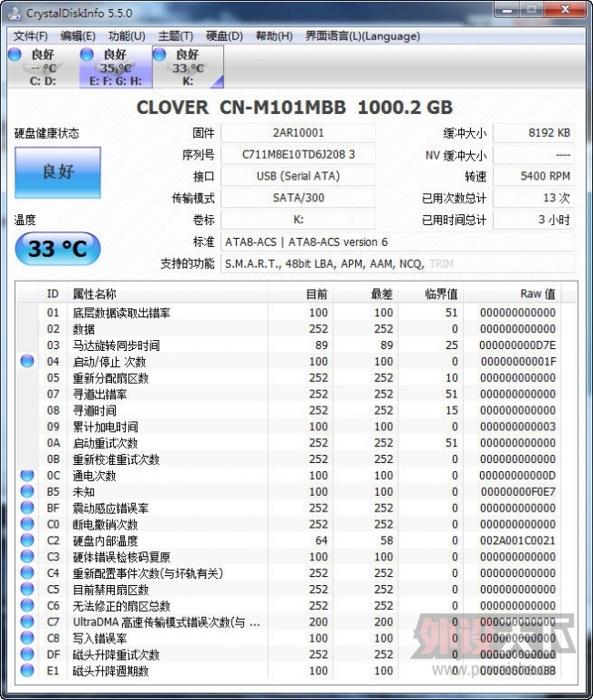Viewport: 593px width, 700px height.
Task: Open the 硬盘(D) menu
Action: tap(224, 36)
